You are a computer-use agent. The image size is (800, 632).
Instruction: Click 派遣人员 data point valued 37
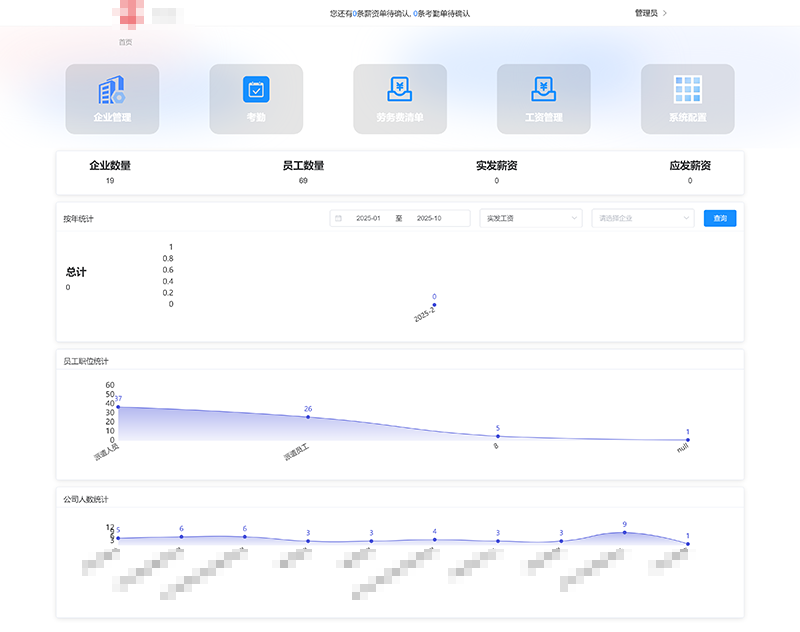[118, 407]
